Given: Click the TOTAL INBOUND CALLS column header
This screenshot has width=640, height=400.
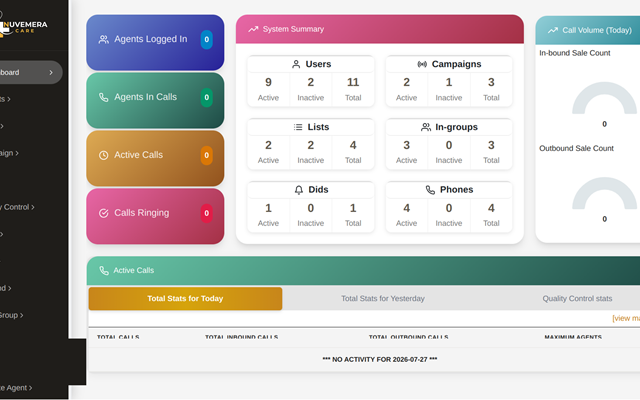Looking at the screenshot, I should pyautogui.click(x=242, y=337).
